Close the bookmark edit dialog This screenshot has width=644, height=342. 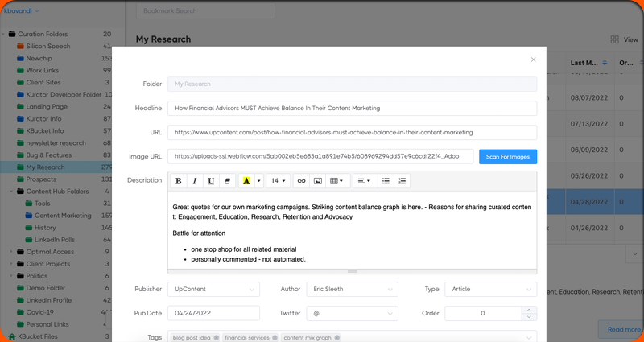coord(533,60)
